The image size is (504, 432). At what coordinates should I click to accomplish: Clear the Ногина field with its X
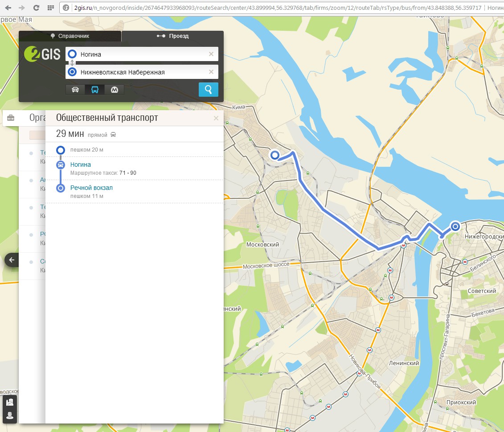click(x=211, y=54)
